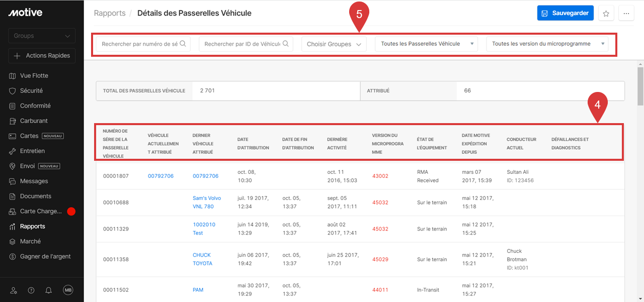644x302 pixels.
Task: Open the Entretien wrench icon
Action: [13, 151]
